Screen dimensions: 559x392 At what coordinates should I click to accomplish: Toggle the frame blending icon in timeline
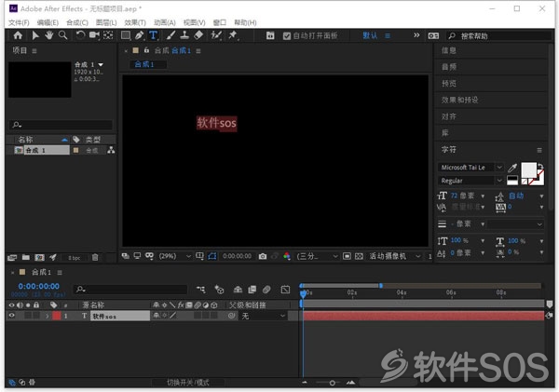pos(252,290)
